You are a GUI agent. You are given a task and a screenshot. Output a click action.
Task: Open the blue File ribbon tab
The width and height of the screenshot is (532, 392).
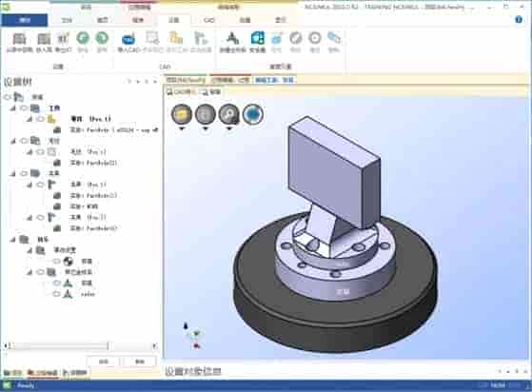pyautogui.click(x=25, y=20)
